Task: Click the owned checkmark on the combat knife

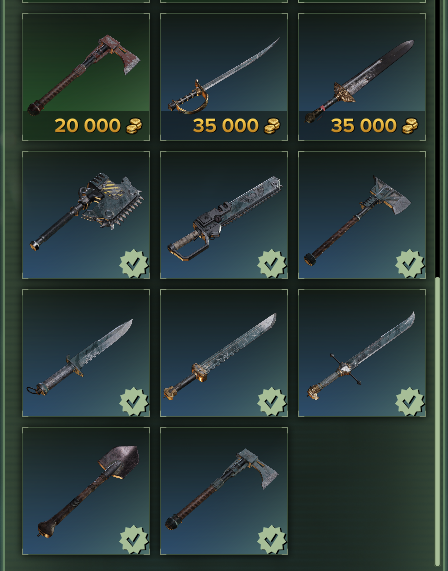Action: coord(134,402)
